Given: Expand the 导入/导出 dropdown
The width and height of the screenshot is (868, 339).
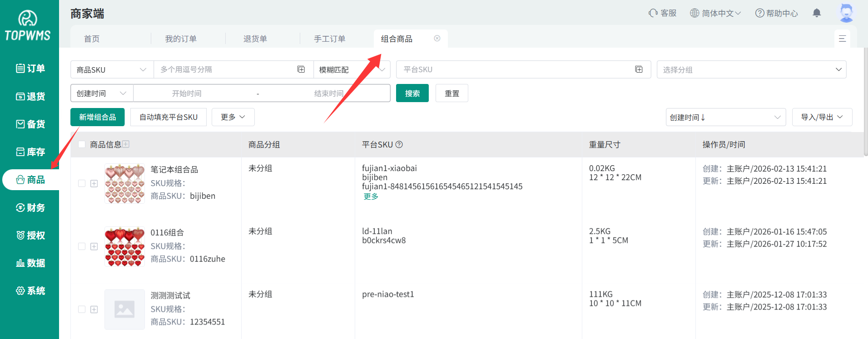Looking at the screenshot, I should (x=822, y=117).
